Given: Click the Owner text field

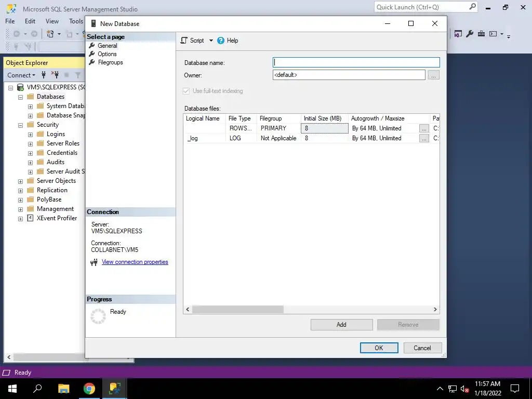Looking at the screenshot, I should [349, 75].
